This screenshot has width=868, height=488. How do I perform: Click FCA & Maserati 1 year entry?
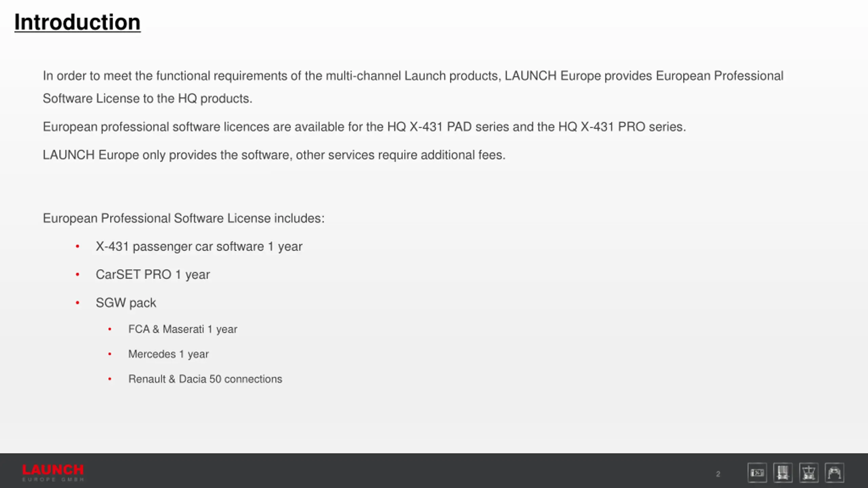[x=183, y=329]
